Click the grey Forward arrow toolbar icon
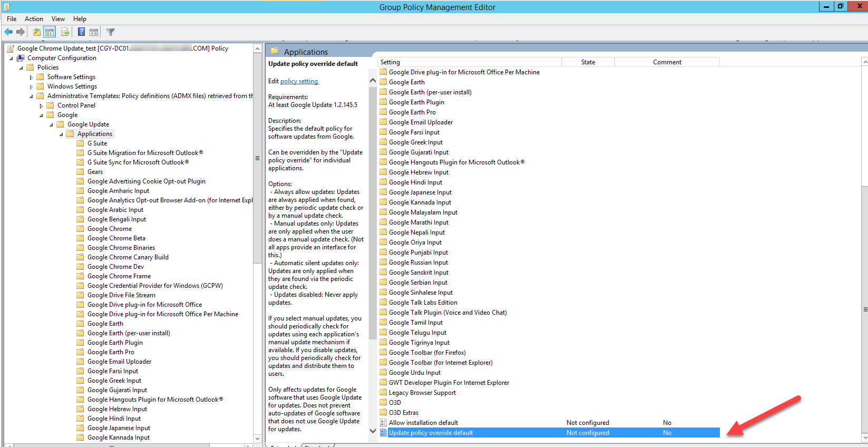 click(x=21, y=32)
